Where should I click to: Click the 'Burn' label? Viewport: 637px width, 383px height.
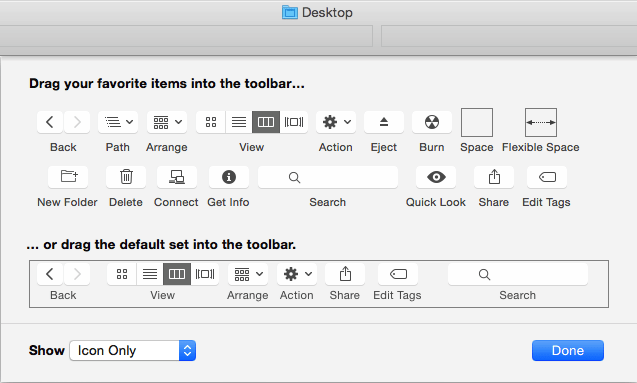432,147
